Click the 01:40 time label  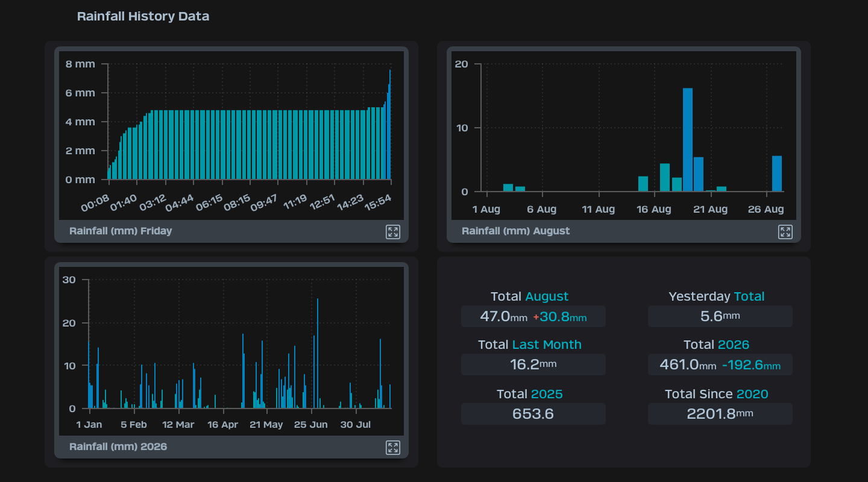124,202
